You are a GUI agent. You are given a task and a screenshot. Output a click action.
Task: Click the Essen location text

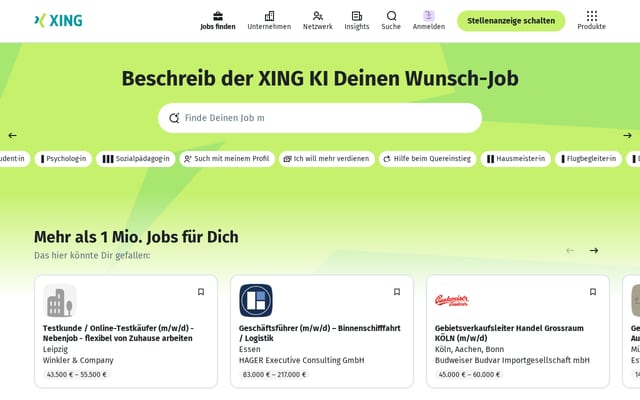coord(249,349)
